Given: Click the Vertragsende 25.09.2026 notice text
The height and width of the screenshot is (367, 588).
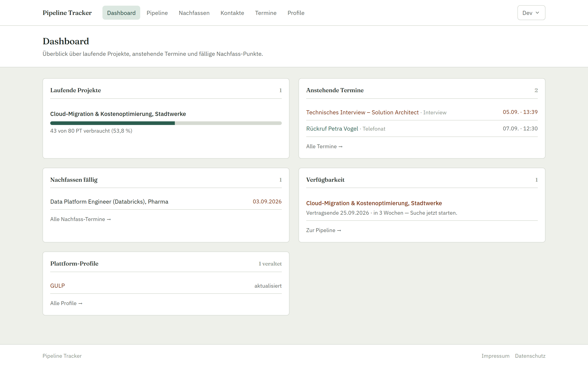Looking at the screenshot, I should [381, 213].
